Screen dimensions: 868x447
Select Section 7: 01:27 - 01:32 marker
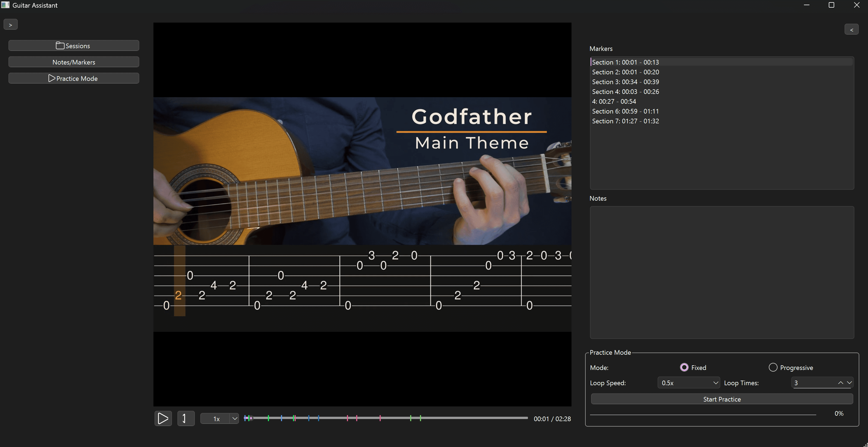(x=625, y=121)
